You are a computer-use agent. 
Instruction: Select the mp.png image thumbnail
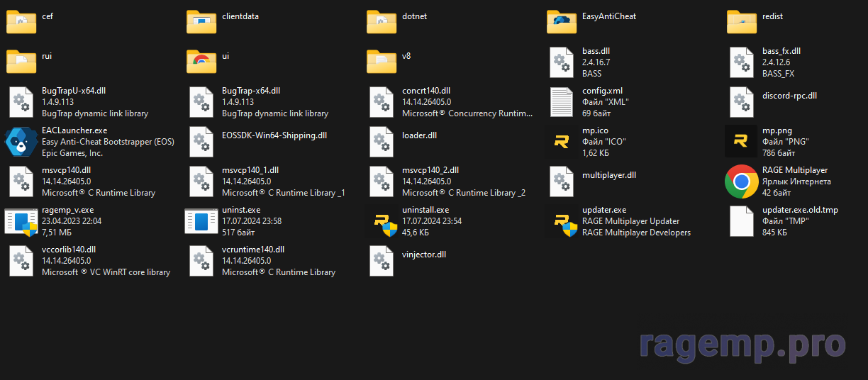pyautogui.click(x=742, y=142)
